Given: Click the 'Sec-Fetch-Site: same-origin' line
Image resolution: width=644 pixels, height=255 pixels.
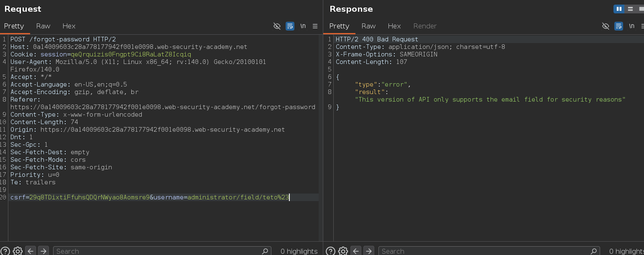Looking at the screenshot, I should tap(61, 167).
